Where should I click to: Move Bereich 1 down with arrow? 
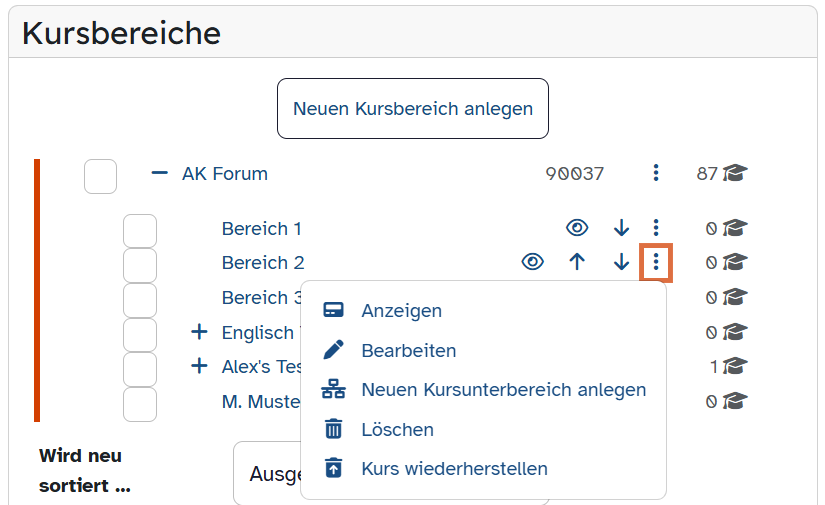coord(622,228)
